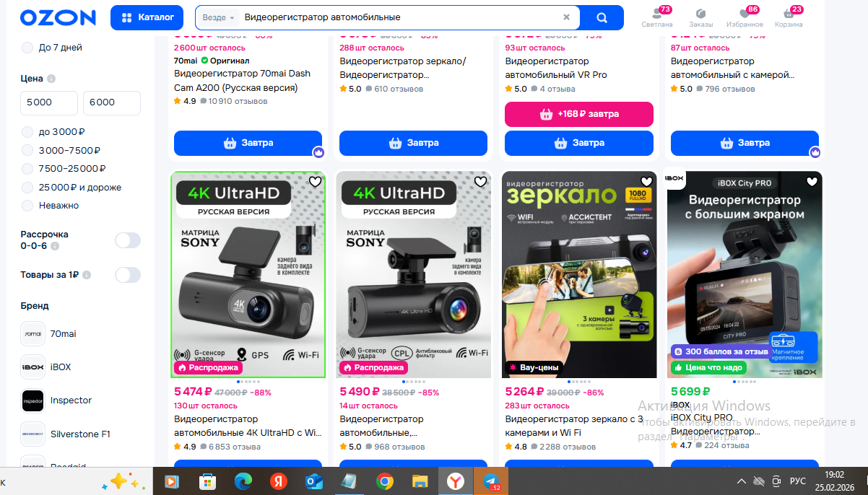The image size is (868, 495).
Task: Switch the РУС input language indicator
Action: coord(798,481)
